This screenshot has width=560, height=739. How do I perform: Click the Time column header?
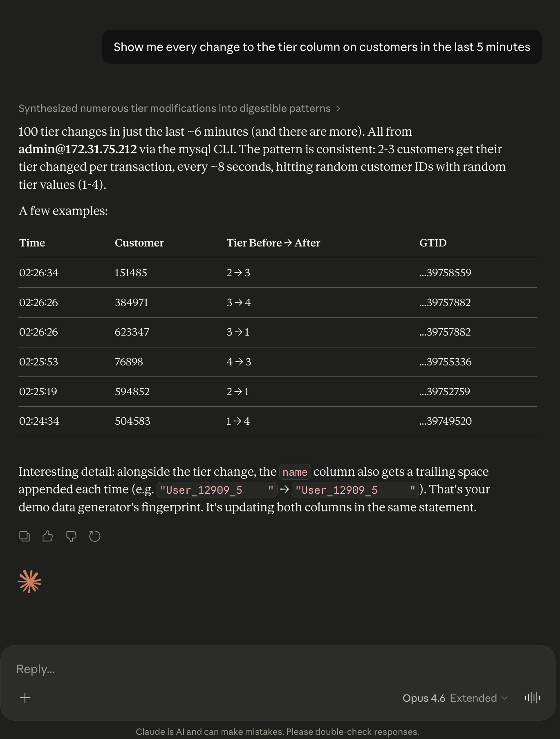pyautogui.click(x=32, y=243)
